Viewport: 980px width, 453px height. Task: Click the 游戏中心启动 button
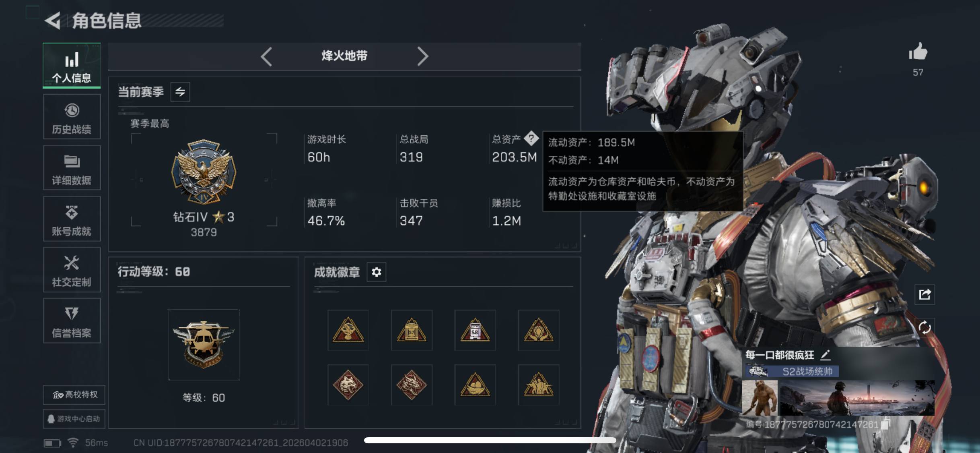tap(74, 419)
